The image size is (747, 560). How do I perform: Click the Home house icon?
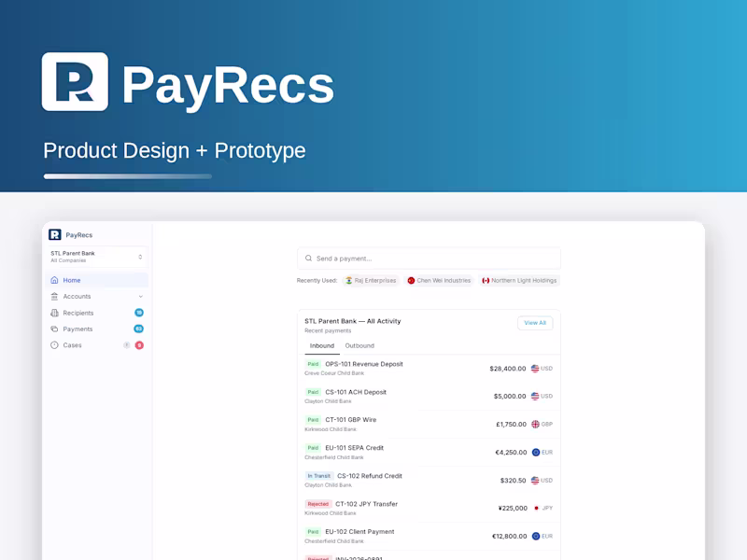[54, 280]
